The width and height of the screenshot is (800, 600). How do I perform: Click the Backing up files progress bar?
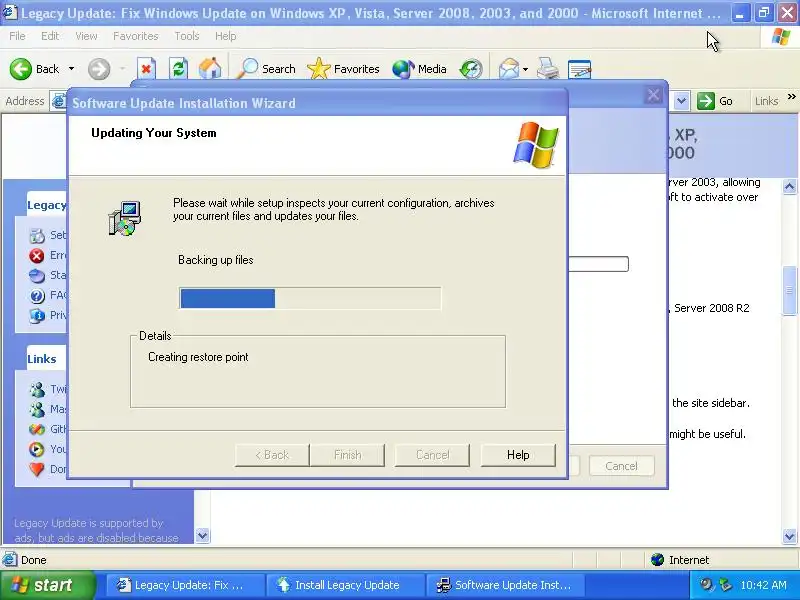pyautogui.click(x=310, y=298)
